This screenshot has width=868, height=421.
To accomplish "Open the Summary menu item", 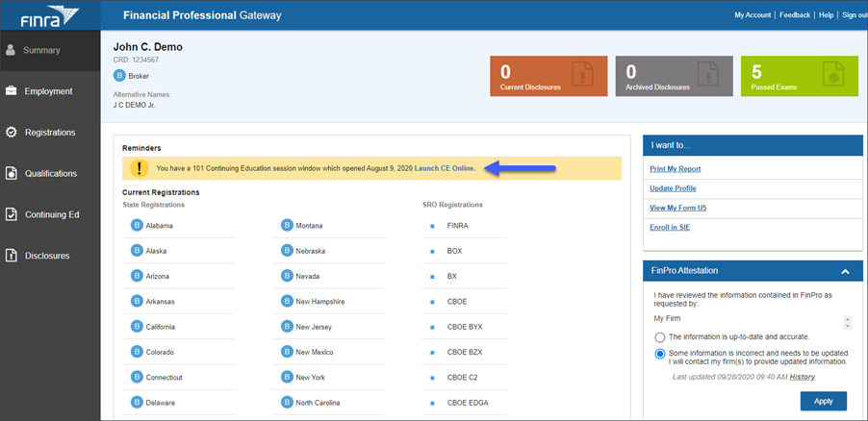I will pyautogui.click(x=50, y=50).
